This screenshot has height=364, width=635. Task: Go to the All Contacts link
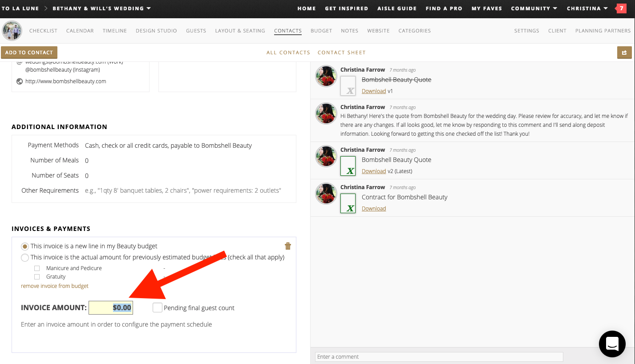point(288,53)
